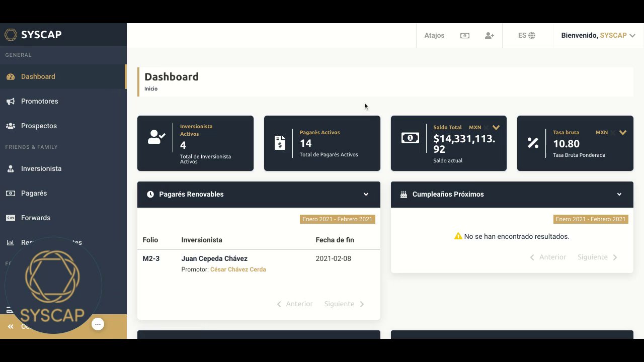
Task: Click the Atajos shortcuts label
Action: (x=434, y=36)
